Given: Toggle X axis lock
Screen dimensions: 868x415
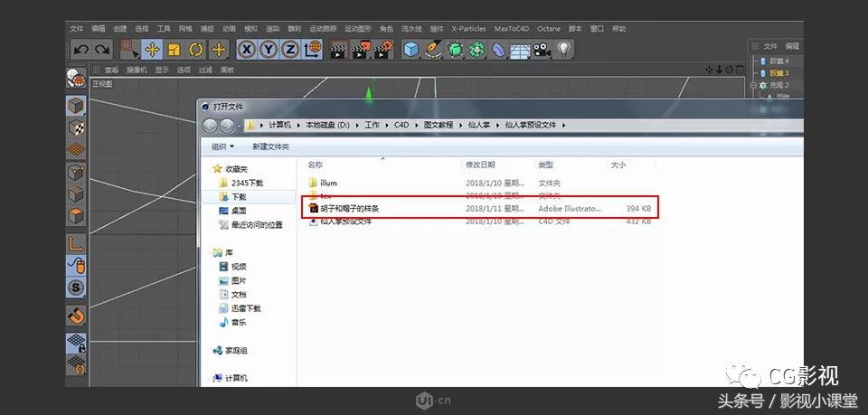Looking at the screenshot, I should click(247, 50).
